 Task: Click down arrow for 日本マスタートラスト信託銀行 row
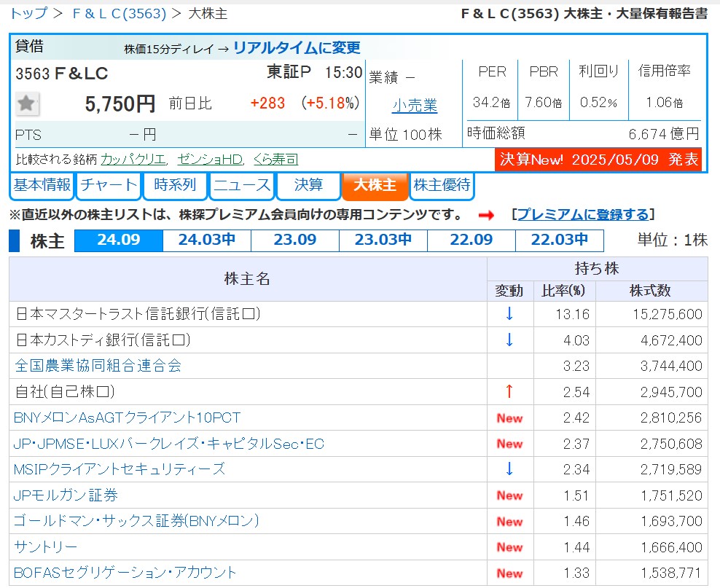pyautogui.click(x=509, y=314)
